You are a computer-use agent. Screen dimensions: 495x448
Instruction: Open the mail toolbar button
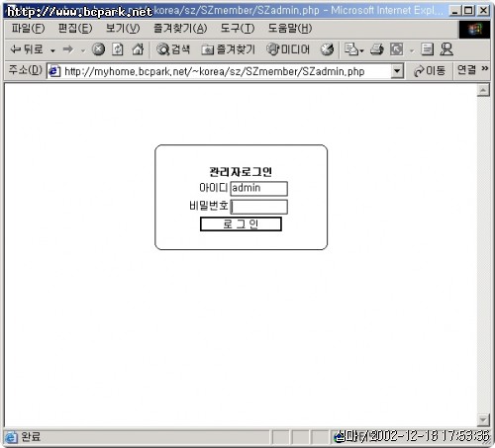click(x=351, y=49)
